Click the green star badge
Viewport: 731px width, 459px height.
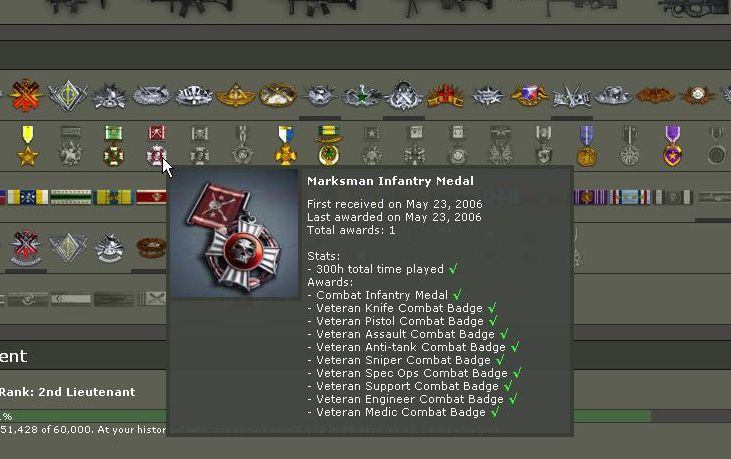coord(361,96)
